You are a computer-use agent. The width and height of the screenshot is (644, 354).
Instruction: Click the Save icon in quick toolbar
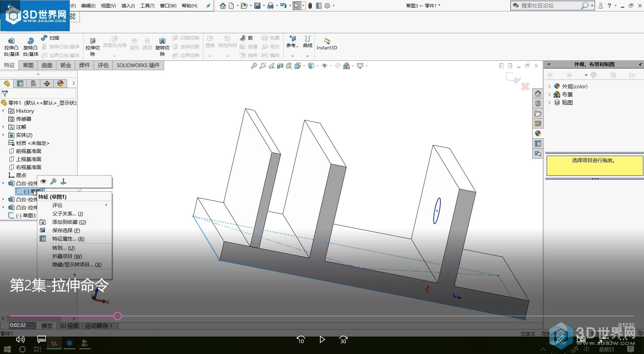(x=257, y=6)
